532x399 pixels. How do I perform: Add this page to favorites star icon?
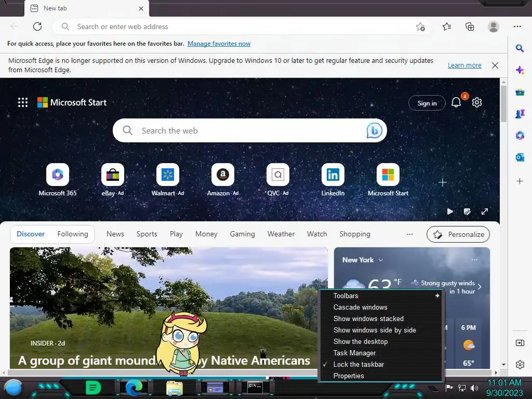point(420,27)
